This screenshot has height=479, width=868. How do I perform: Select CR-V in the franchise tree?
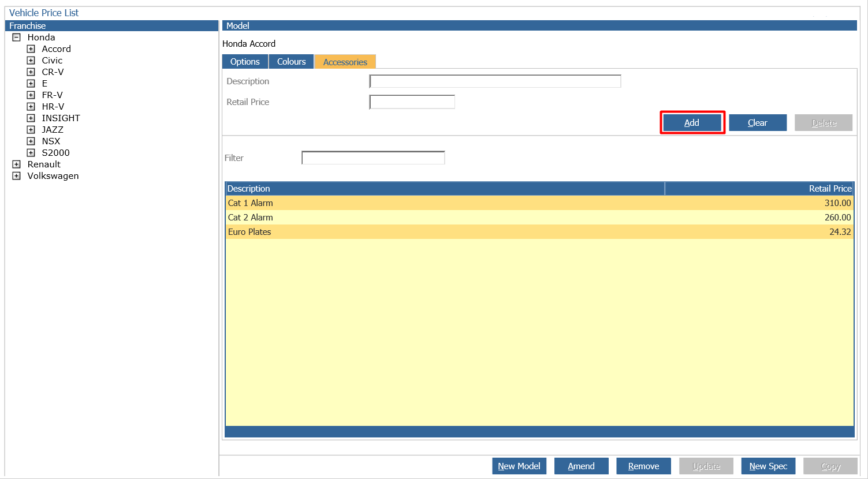click(x=53, y=72)
